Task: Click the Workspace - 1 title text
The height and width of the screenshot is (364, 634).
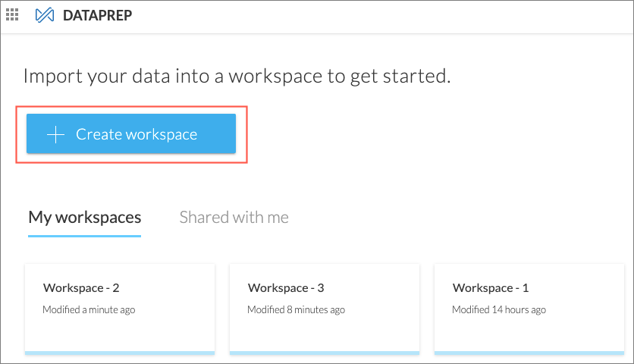Action: [491, 288]
